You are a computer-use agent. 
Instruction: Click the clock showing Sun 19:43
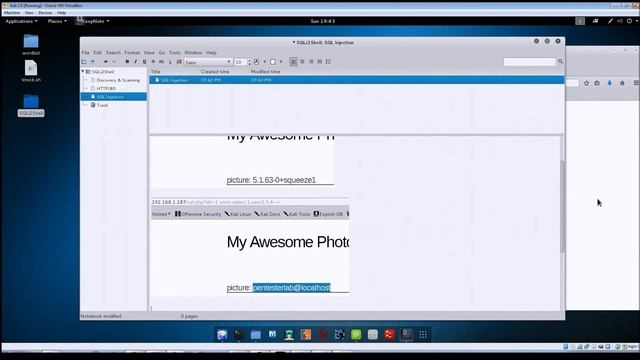[322, 21]
